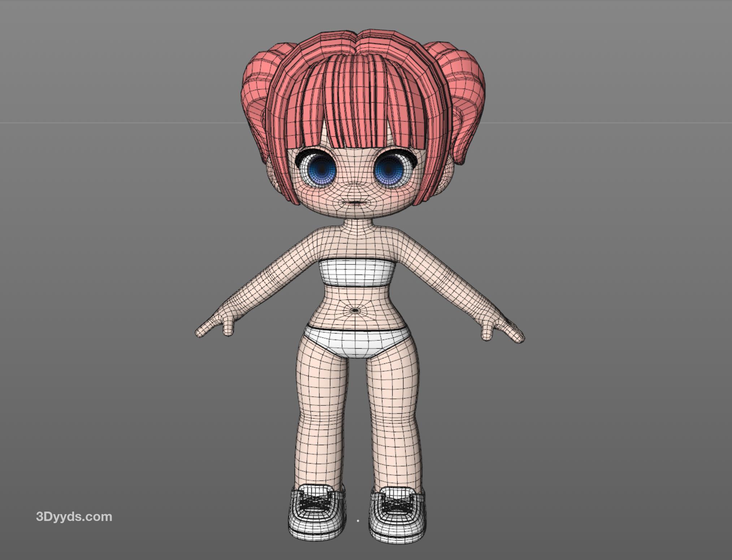Click the 3Dyyds.com watermark text
The width and height of the screenshot is (732, 560).
pyautogui.click(x=74, y=517)
